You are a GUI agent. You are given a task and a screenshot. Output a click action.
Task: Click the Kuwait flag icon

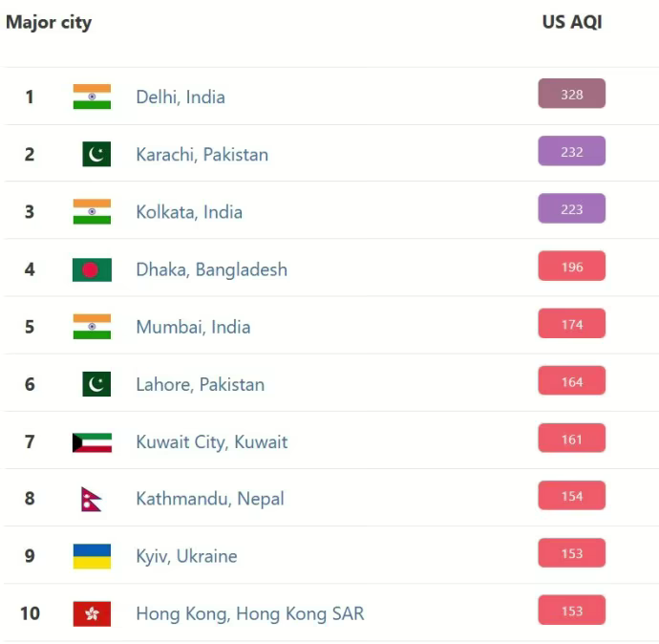coord(92,441)
